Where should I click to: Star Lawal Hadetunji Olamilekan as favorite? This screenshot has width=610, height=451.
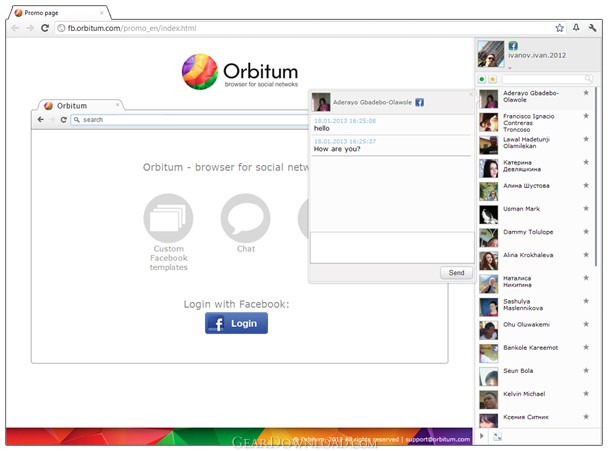(x=586, y=139)
